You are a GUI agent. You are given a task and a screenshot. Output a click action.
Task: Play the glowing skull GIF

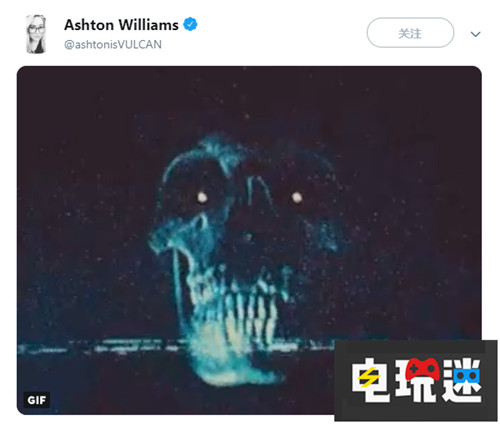249,240
